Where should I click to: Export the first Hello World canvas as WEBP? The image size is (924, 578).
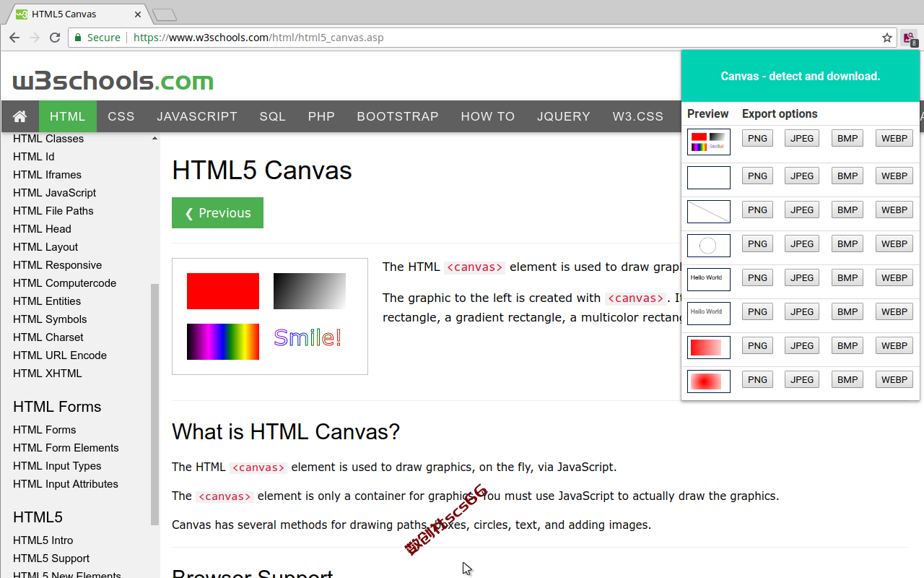point(894,277)
